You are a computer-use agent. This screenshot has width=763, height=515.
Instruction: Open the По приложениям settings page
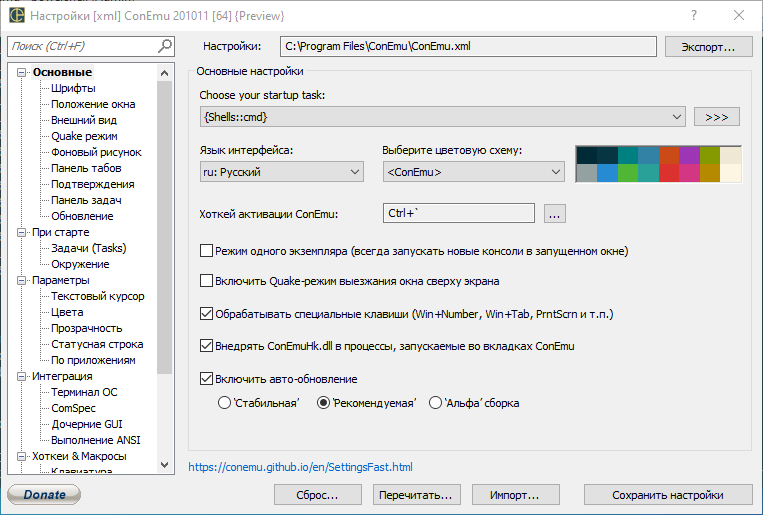coord(93,360)
